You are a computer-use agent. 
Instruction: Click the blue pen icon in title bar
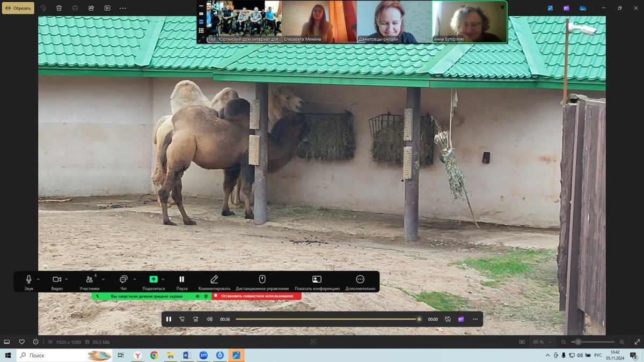coord(550,8)
